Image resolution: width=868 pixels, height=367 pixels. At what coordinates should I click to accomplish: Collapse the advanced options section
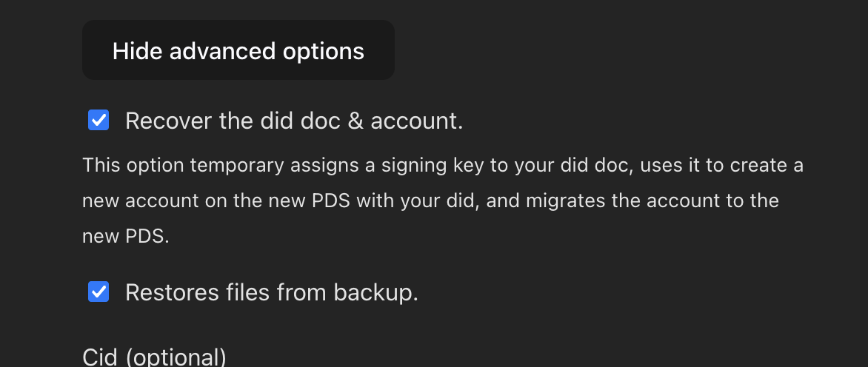click(x=238, y=50)
